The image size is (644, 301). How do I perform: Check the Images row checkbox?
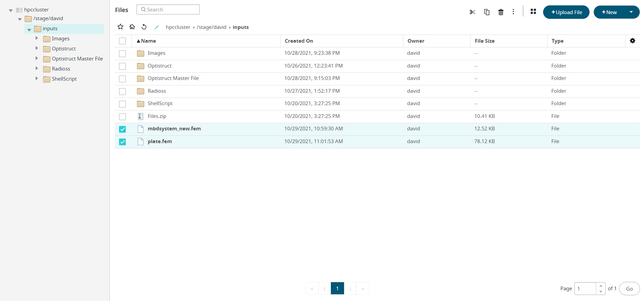122,54
